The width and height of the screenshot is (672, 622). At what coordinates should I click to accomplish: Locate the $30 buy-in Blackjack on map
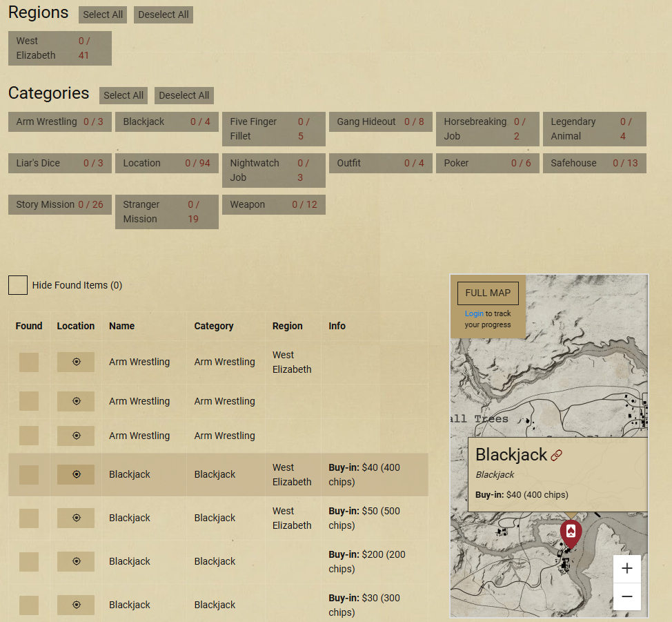76,605
